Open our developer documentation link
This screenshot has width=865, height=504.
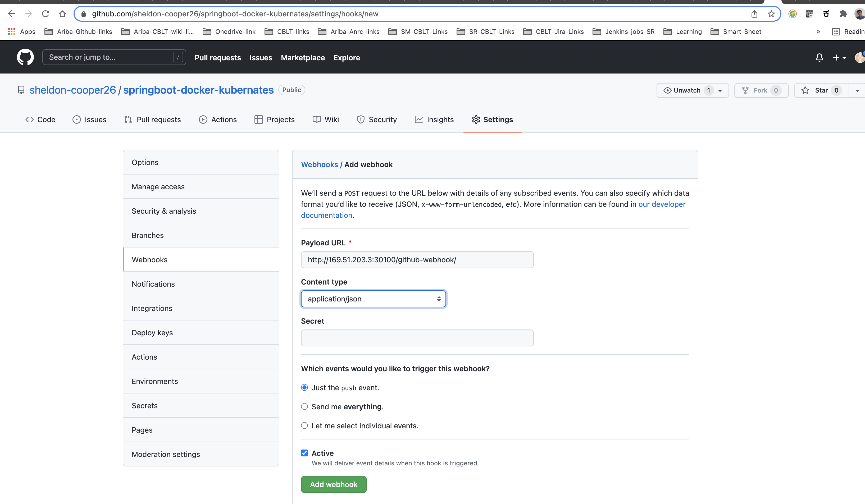coord(662,204)
